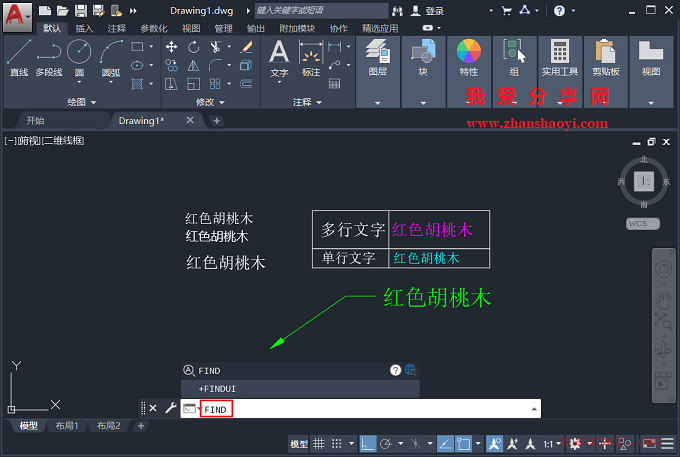Open the Clipboard (剪贴板) panel
680x457 pixels.
(606, 72)
